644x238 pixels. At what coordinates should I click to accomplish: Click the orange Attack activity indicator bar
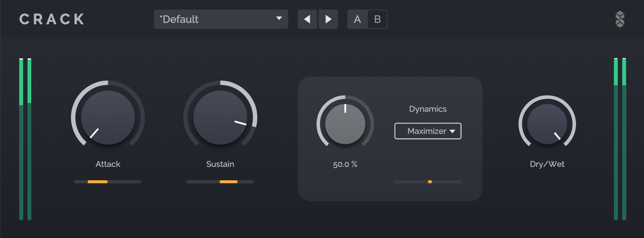pyautogui.click(x=98, y=182)
